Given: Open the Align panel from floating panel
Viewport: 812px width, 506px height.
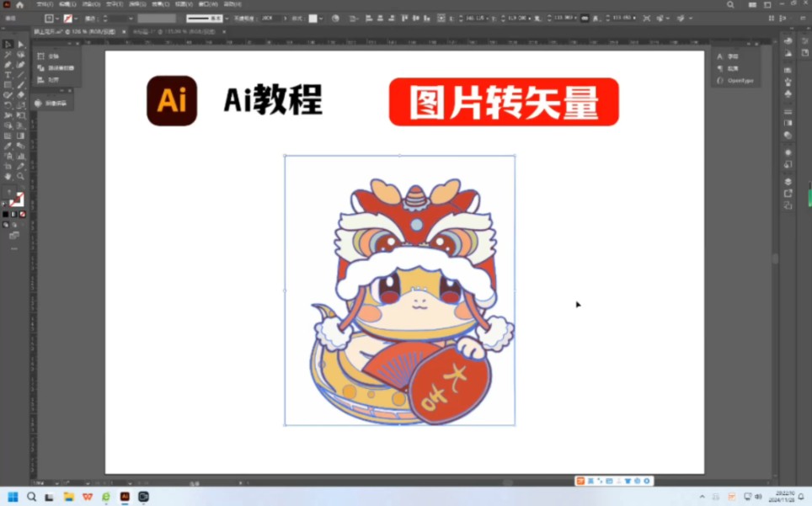Looking at the screenshot, I should coord(50,80).
